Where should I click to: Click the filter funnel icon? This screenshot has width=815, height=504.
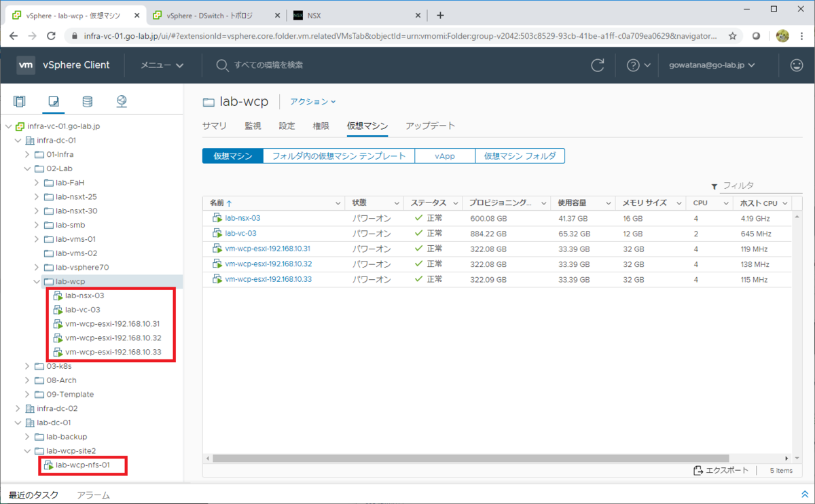714,186
